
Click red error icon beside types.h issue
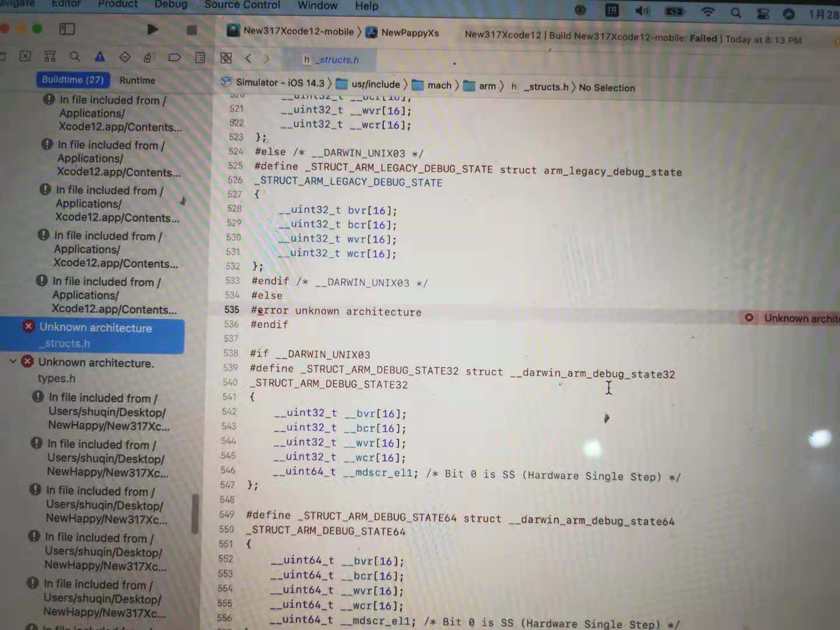click(x=27, y=361)
